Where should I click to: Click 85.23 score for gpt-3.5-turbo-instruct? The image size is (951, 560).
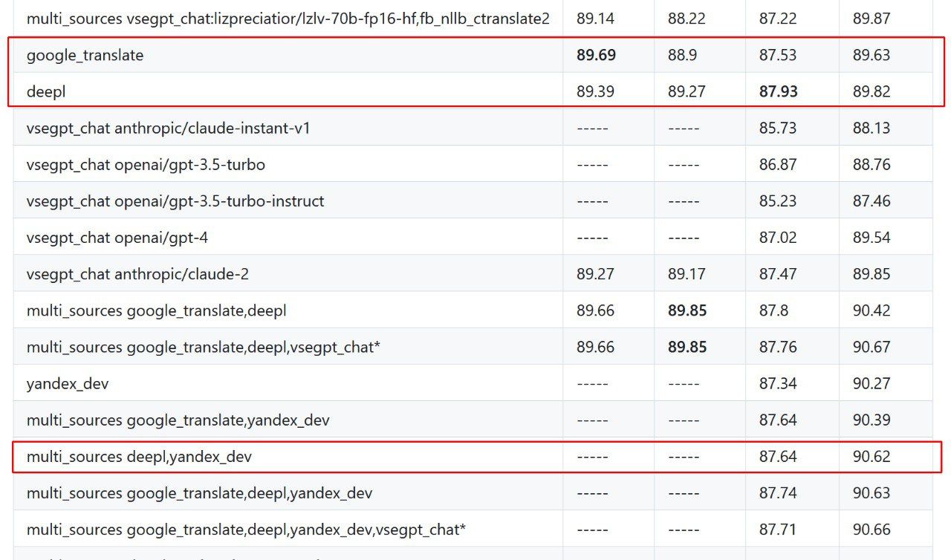(x=778, y=201)
